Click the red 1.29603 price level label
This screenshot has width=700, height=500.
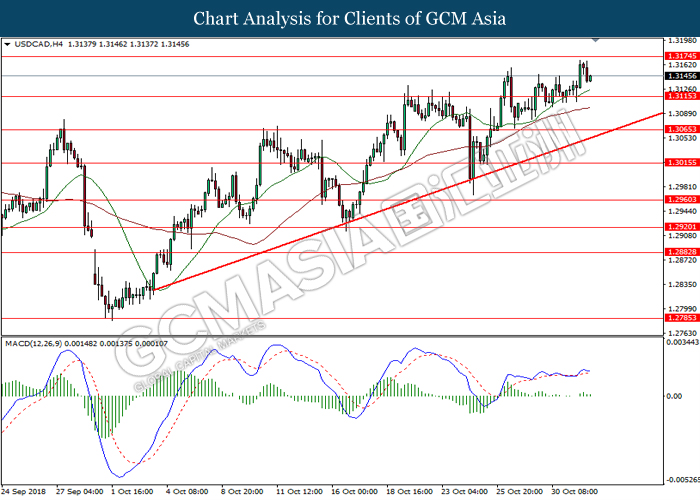click(682, 200)
